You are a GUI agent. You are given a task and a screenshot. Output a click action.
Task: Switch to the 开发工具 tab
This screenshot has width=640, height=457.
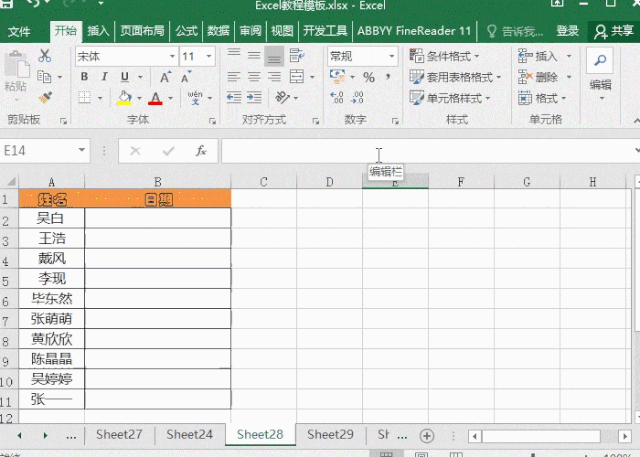click(x=325, y=31)
